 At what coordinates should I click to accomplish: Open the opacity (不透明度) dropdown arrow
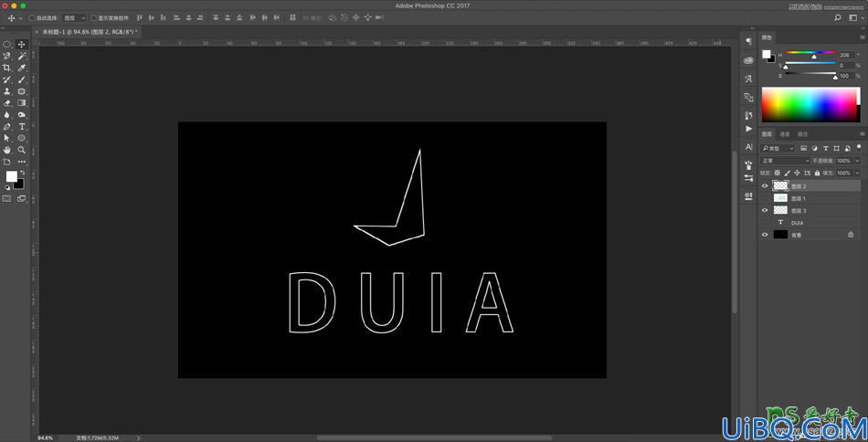857,161
